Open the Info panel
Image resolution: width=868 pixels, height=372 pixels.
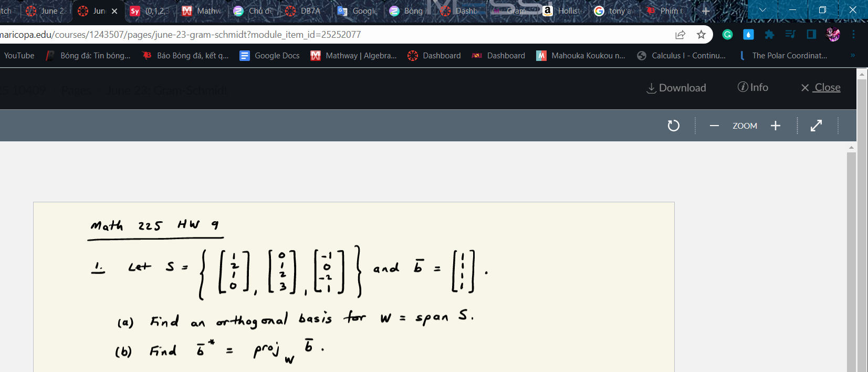click(752, 87)
